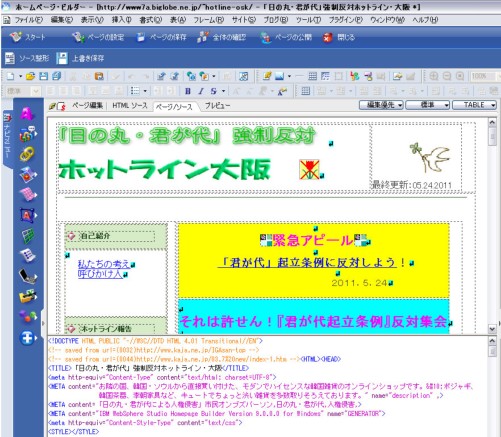Open the ブログ menu
Image resolution: width=501 pixels, height=437 pixels.
pyautogui.click(x=276, y=20)
